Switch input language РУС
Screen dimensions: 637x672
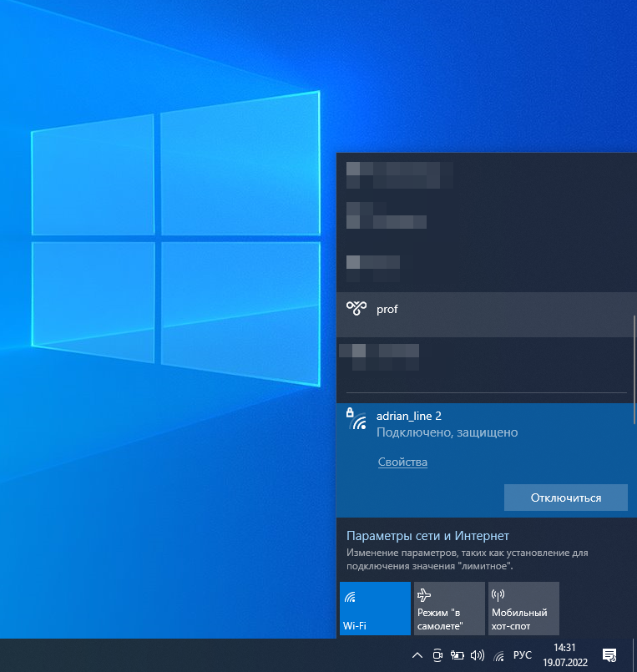(x=522, y=655)
